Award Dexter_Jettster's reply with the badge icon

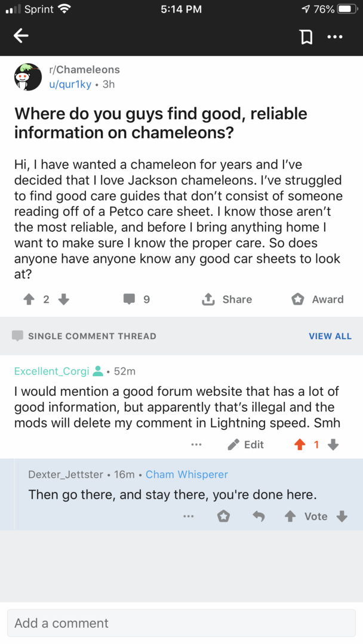[223, 516]
